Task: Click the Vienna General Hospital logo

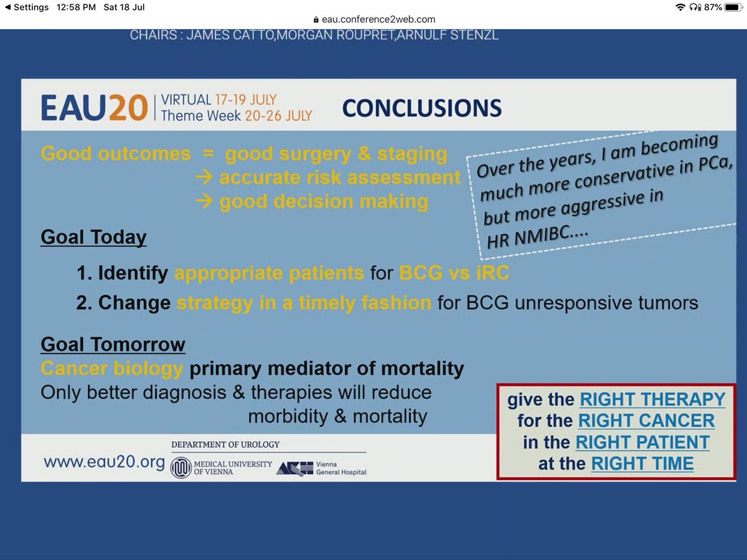Action: (321, 468)
